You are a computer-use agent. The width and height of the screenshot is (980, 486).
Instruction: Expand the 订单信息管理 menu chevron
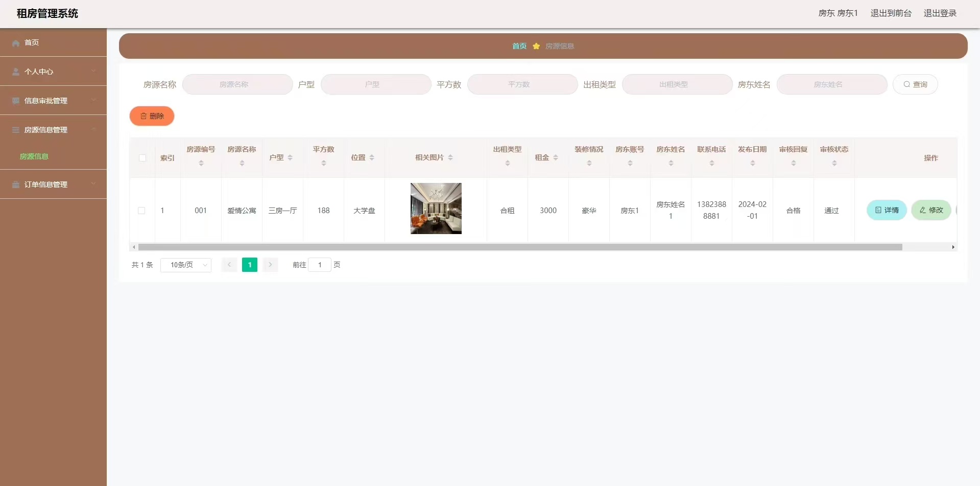[93, 184]
